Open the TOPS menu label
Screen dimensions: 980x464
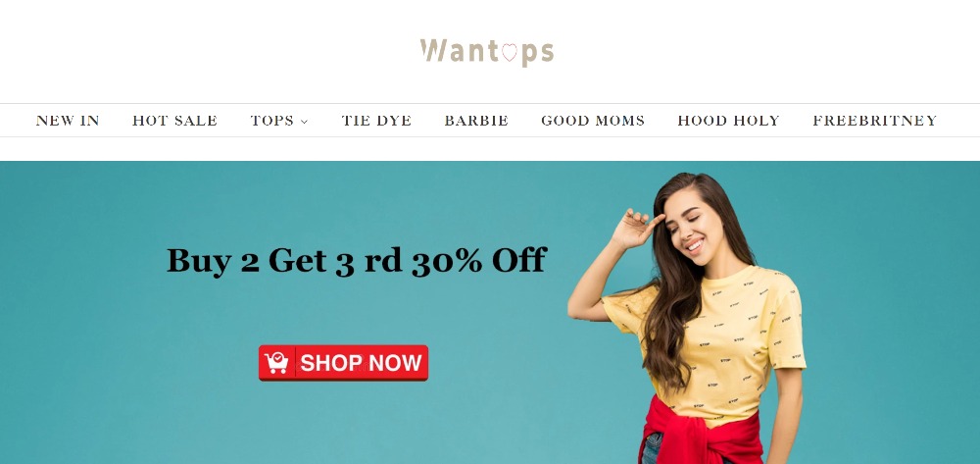[272, 121]
